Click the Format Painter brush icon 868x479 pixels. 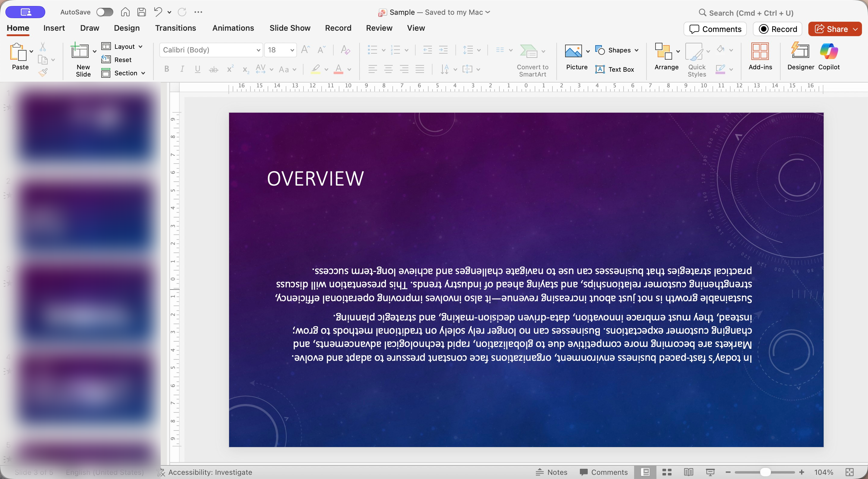click(x=43, y=72)
